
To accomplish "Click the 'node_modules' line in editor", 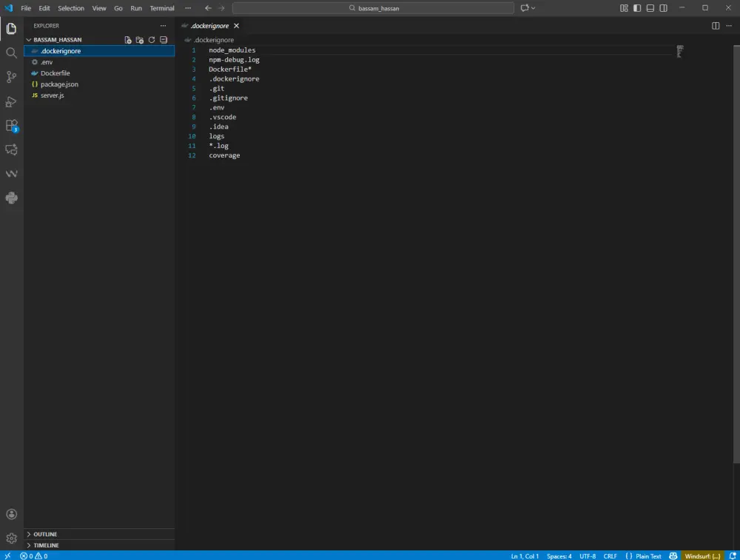I will [232, 50].
